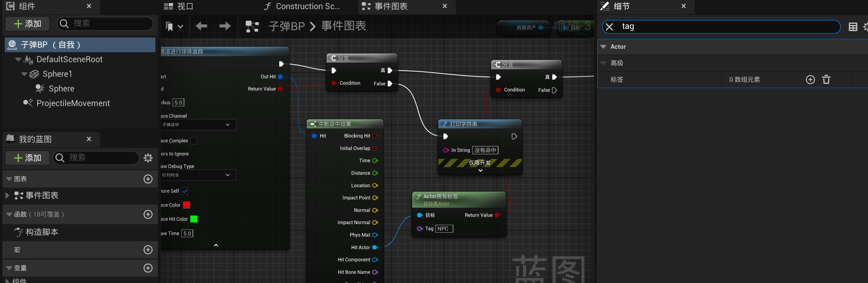The height and width of the screenshot is (283, 868).
Task: Click the Blocking Hit output pin
Action: pos(375,136)
